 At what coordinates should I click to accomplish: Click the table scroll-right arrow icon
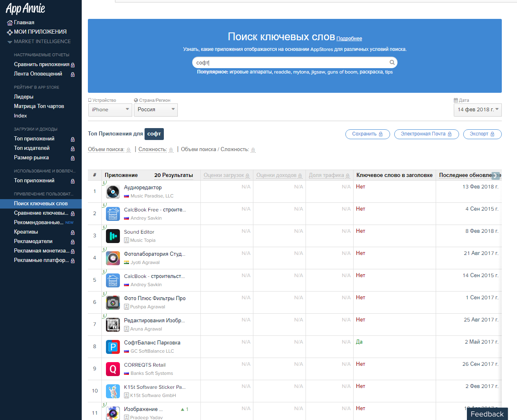coord(496,175)
